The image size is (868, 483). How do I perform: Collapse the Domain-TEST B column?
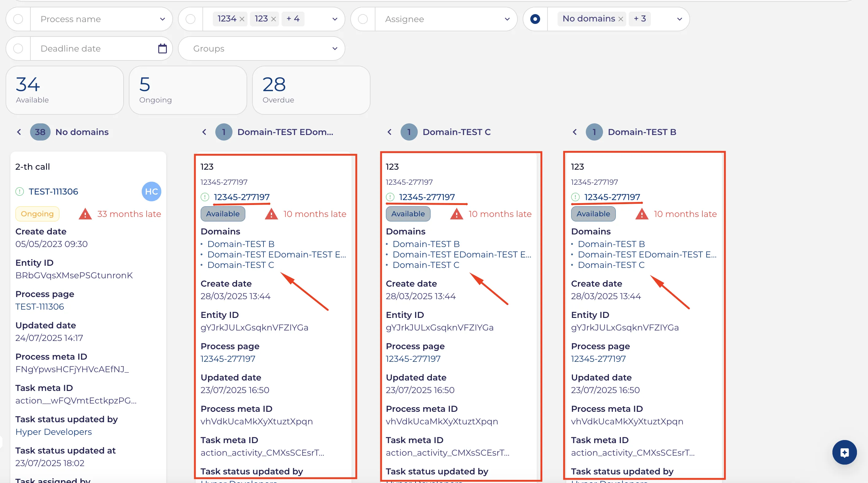click(x=575, y=132)
